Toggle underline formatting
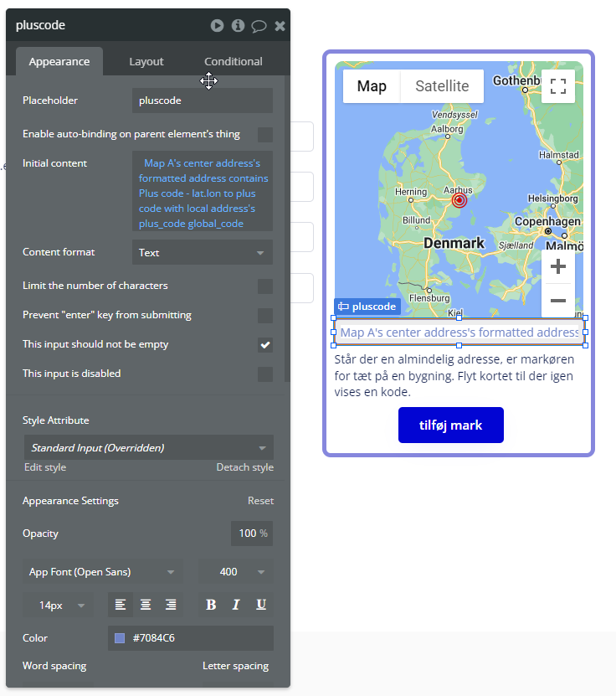Screen dimensions: 616x696 click(x=261, y=605)
